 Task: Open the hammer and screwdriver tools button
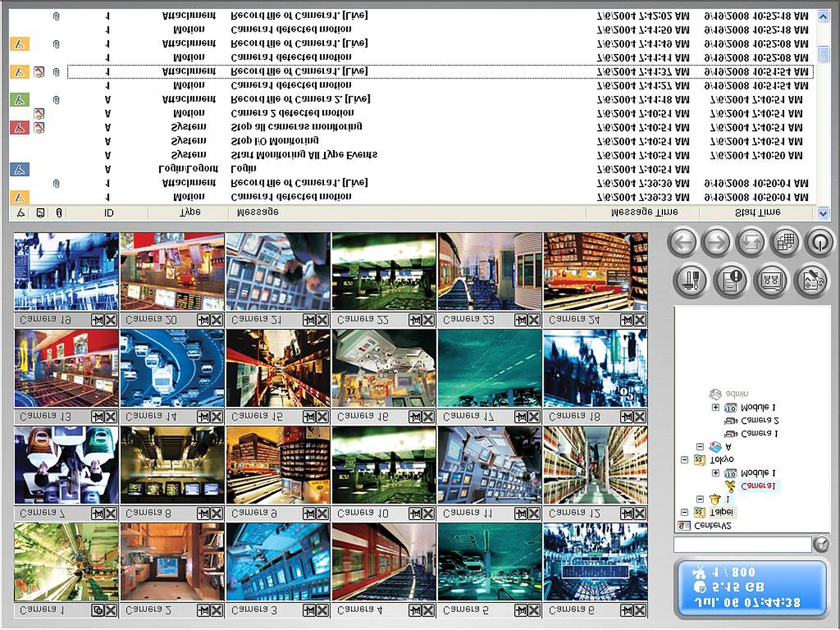click(691, 280)
